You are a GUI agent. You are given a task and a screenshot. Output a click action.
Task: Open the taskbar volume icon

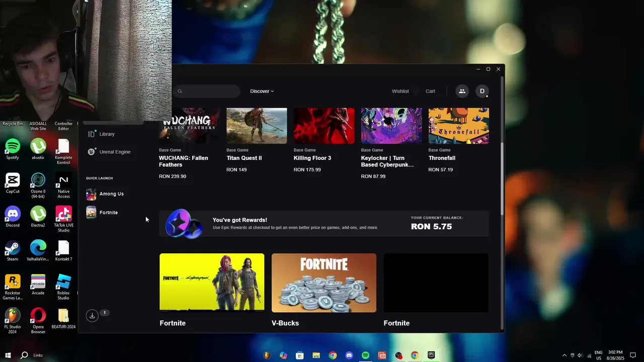click(580, 355)
